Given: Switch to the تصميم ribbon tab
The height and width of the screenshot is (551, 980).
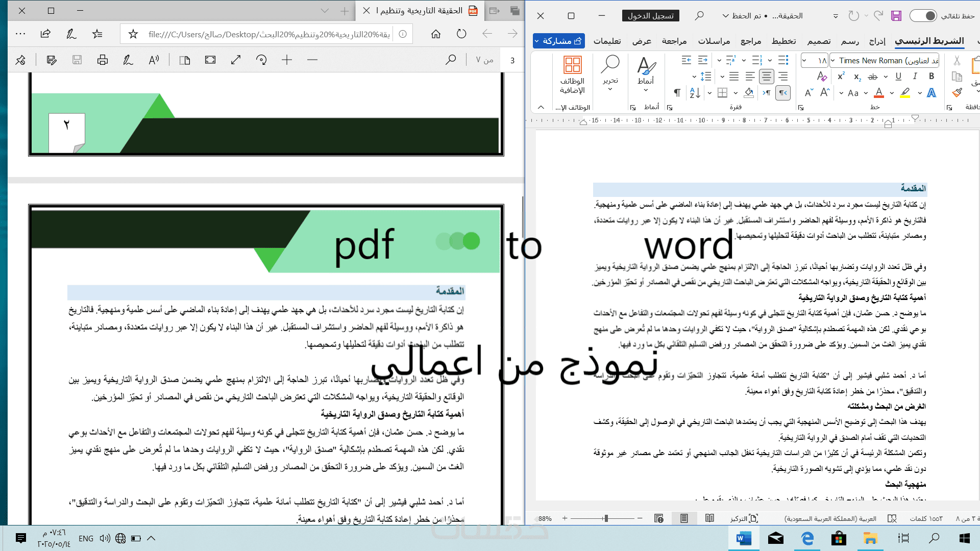Looking at the screenshot, I should tap(819, 41).
